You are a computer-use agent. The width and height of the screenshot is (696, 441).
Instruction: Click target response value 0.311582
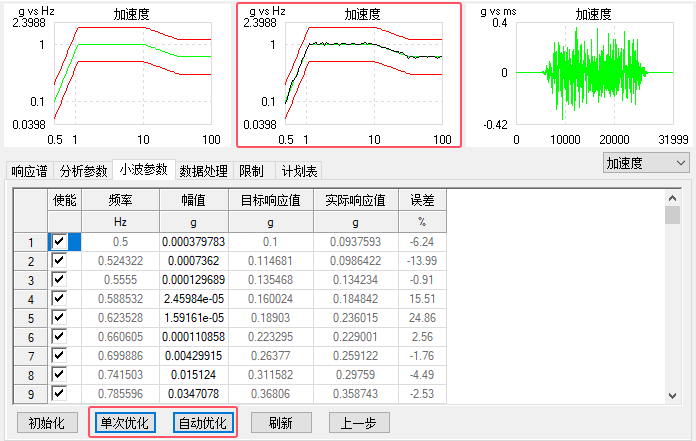tap(271, 375)
